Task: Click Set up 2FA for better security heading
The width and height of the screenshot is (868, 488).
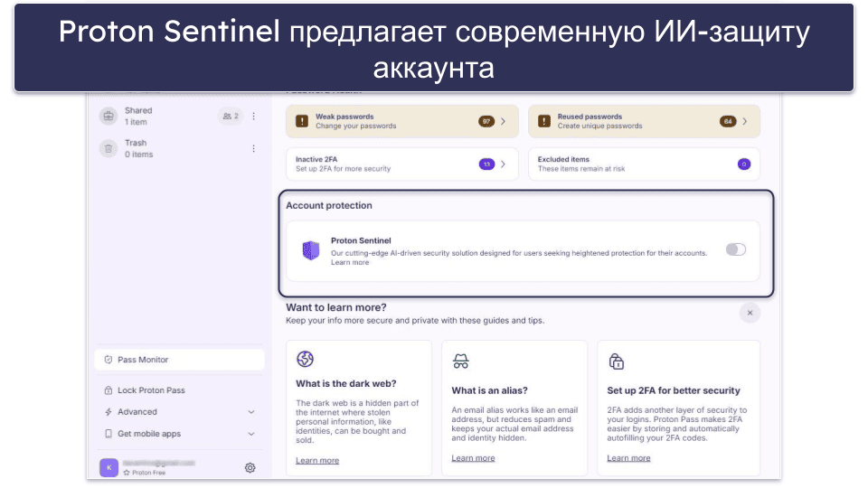Action: (673, 390)
